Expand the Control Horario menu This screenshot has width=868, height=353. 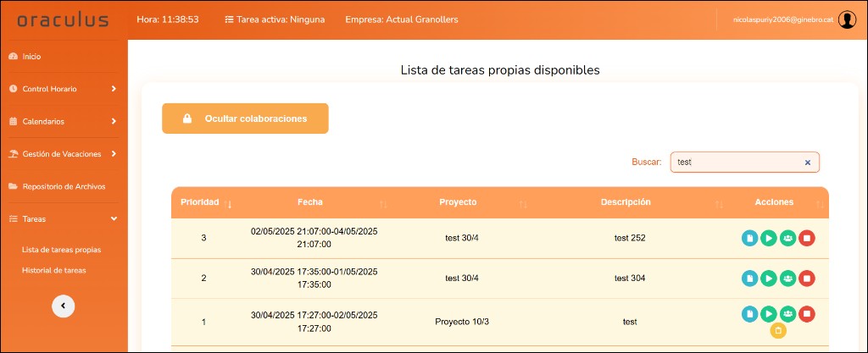click(x=64, y=89)
